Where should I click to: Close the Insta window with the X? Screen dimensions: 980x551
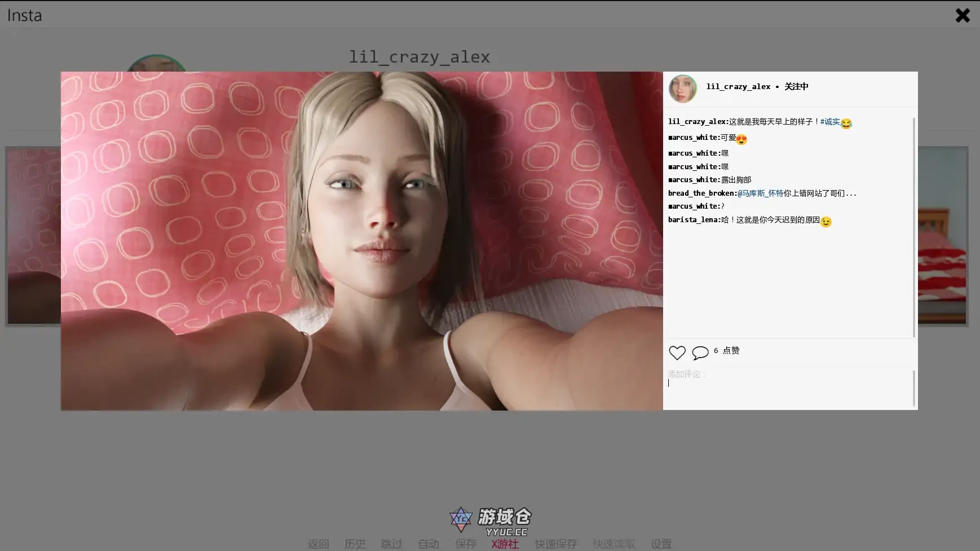coord(963,15)
